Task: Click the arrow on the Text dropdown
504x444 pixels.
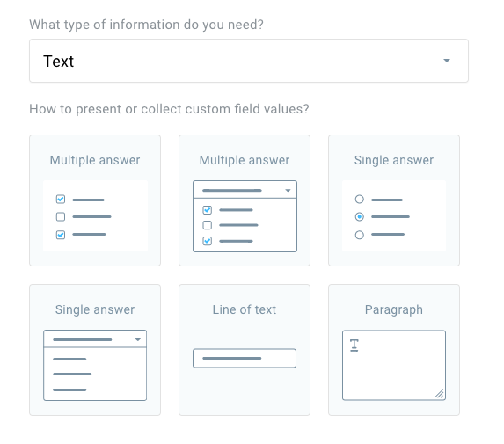Action: click(447, 61)
